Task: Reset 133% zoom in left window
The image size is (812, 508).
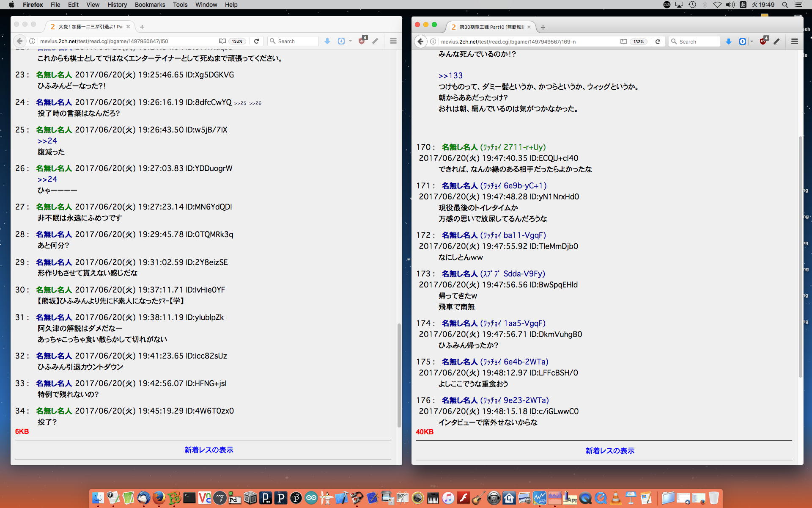Action: tap(237, 41)
